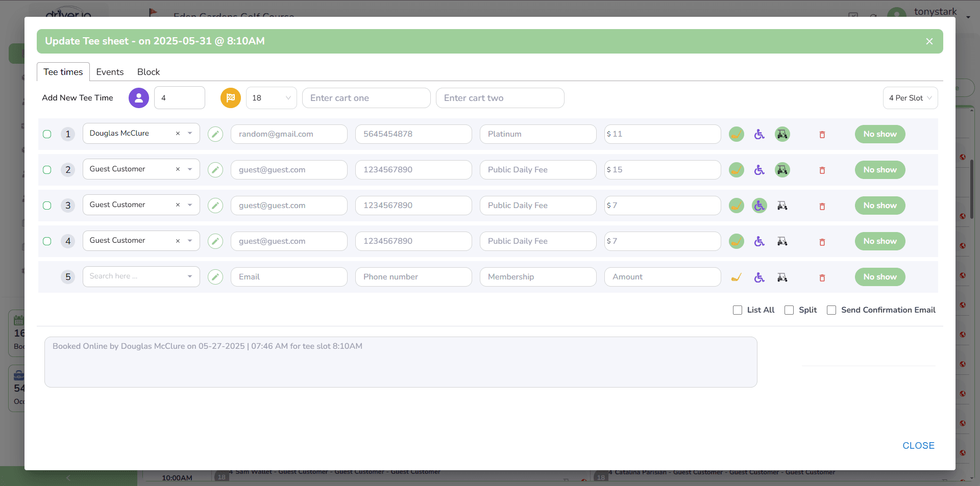The image size is (980, 486).
Task: Open the Block tab
Action: 149,72
